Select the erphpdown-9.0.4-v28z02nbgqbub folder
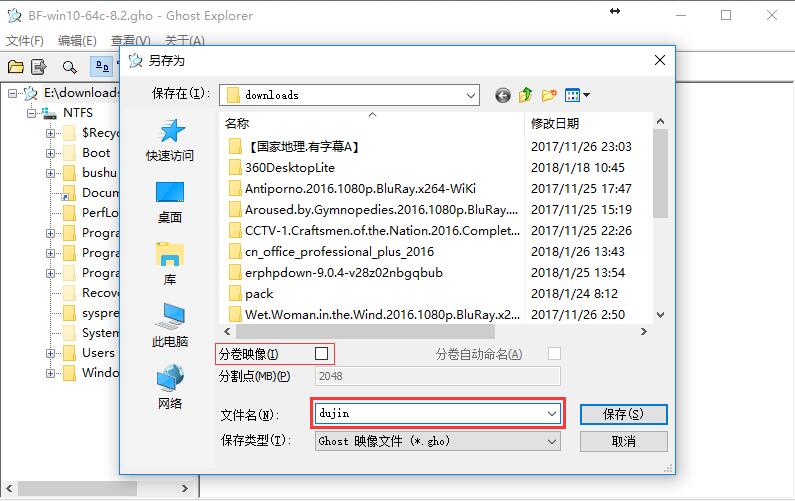Viewport: 795px width, 501px height. tap(335, 273)
